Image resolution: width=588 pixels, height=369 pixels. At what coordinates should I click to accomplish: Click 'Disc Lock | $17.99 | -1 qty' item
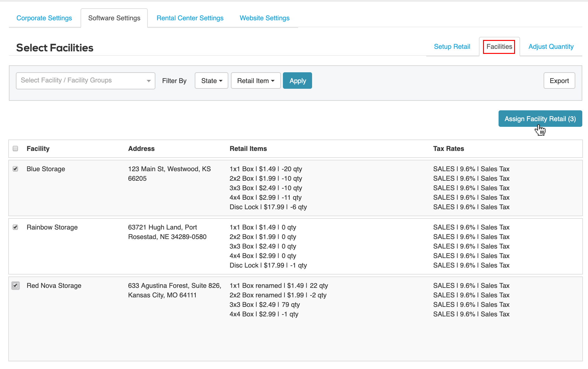tap(268, 265)
